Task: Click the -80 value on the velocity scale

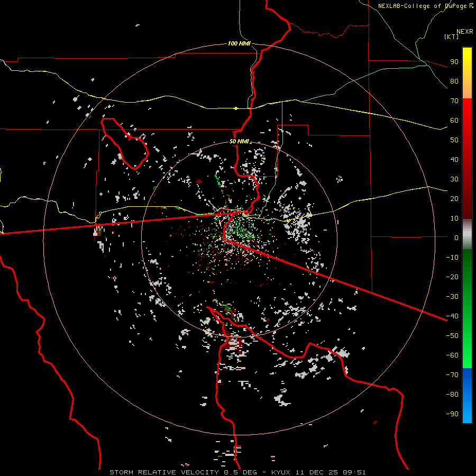Action: (452, 395)
